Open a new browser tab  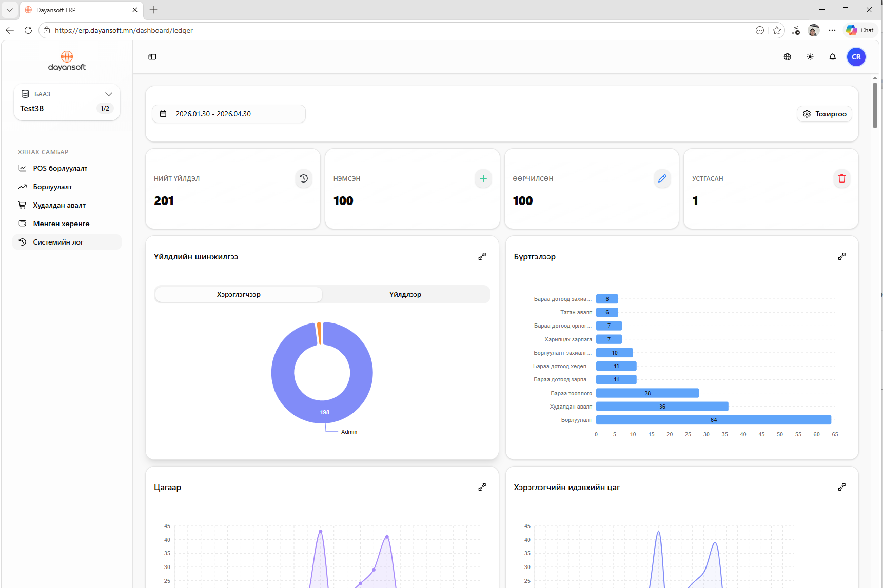(153, 10)
